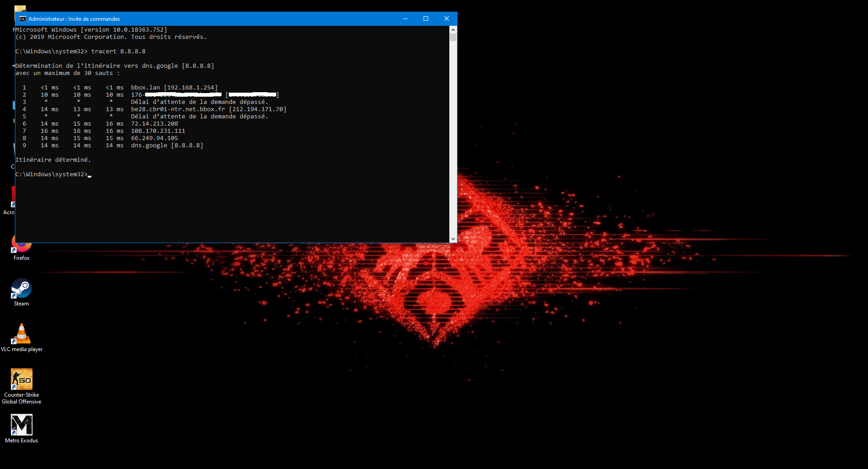This screenshot has height=469, width=868.
Task: Click the console vertical scrollbar thumb
Action: [453, 37]
